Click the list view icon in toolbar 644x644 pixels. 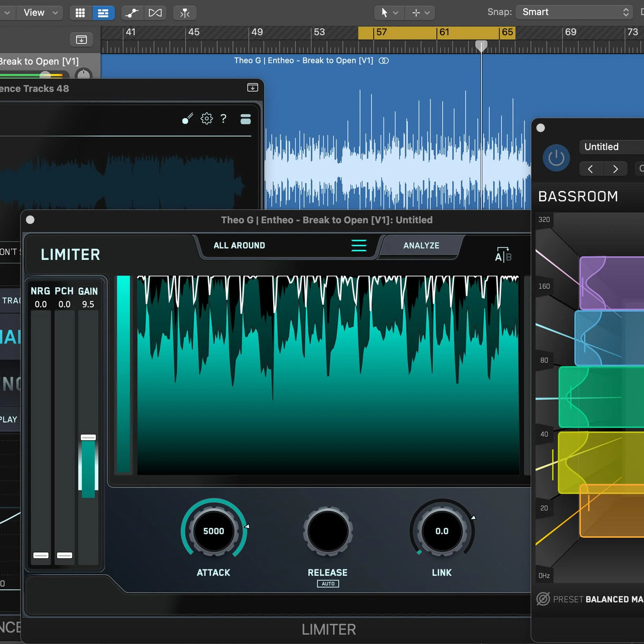[103, 13]
